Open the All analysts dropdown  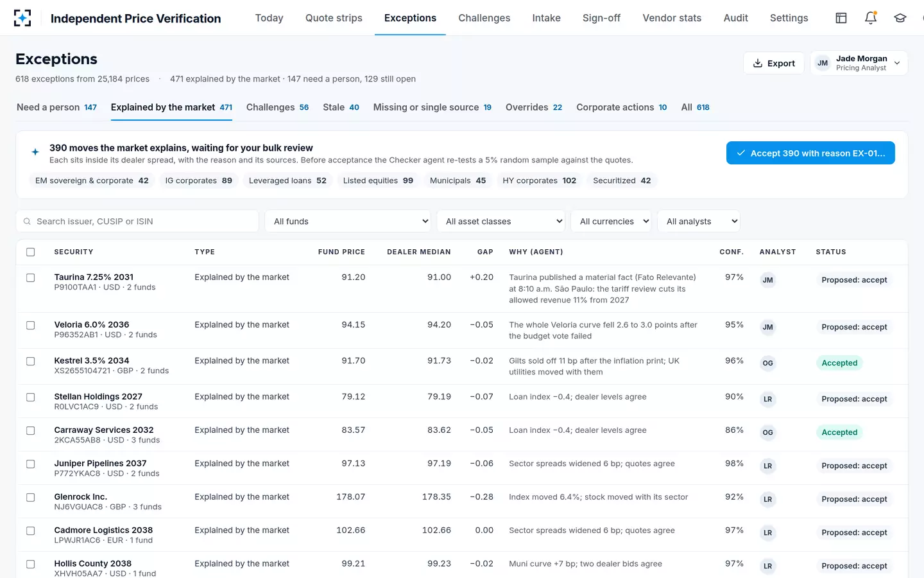click(699, 222)
